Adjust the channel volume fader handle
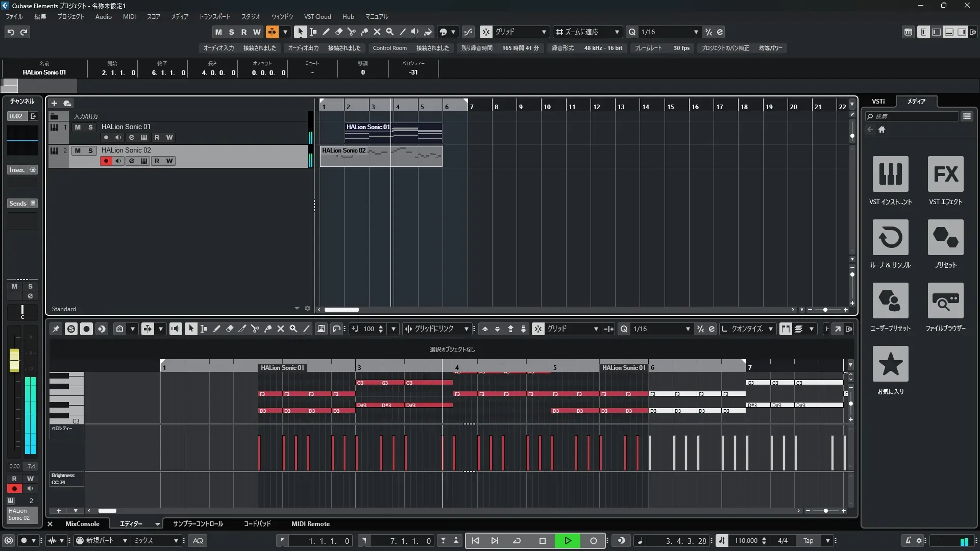Image resolution: width=980 pixels, height=551 pixels. click(14, 360)
